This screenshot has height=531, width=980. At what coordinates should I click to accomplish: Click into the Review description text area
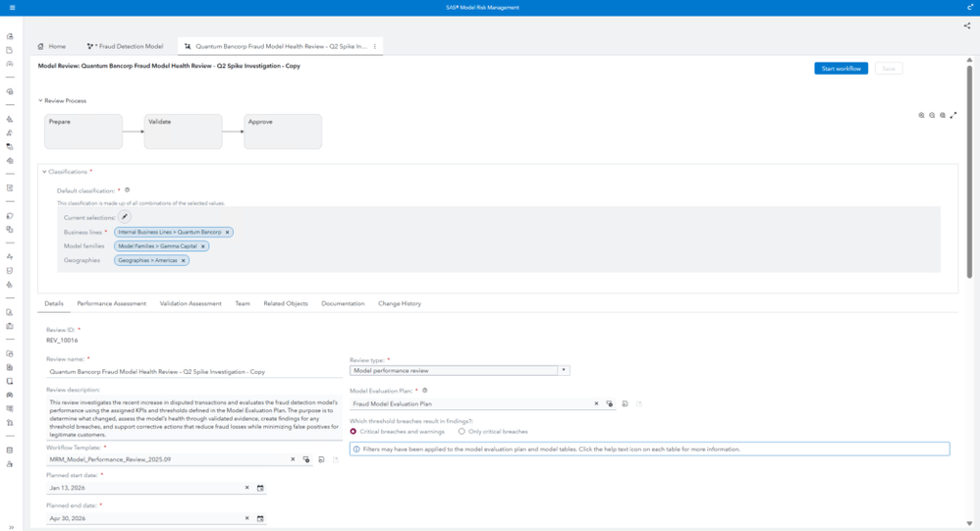click(193, 418)
